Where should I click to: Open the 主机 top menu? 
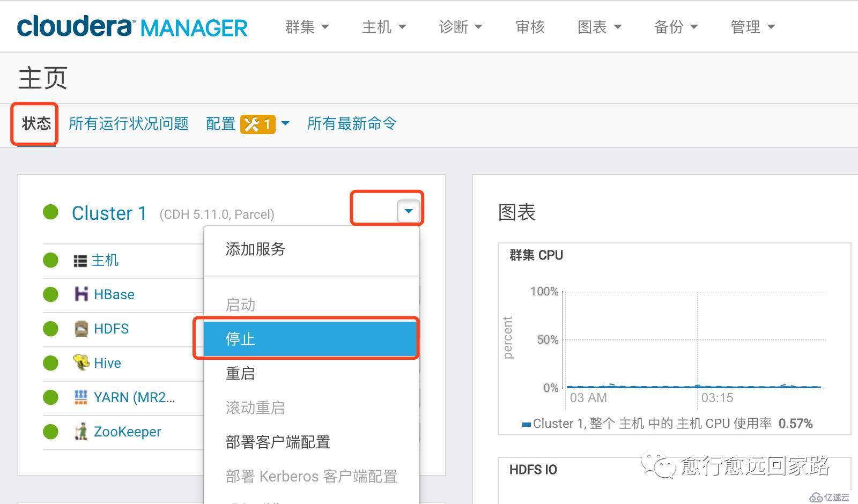click(x=384, y=27)
